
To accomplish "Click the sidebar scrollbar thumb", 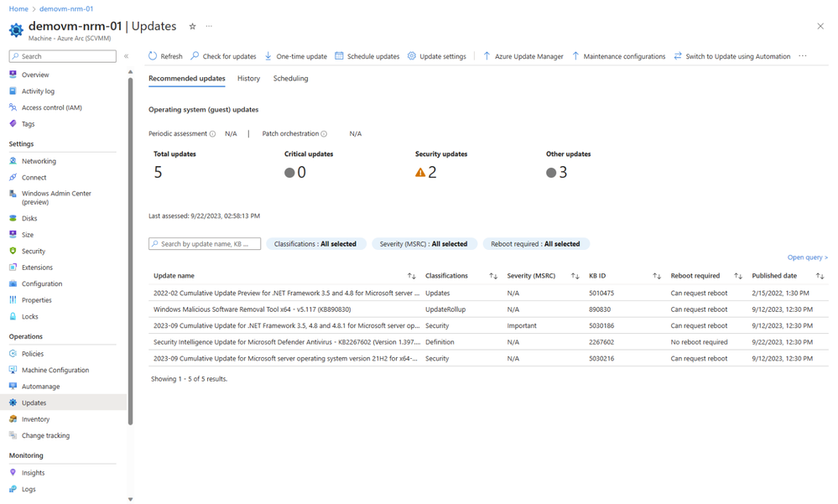I will [x=130, y=252].
